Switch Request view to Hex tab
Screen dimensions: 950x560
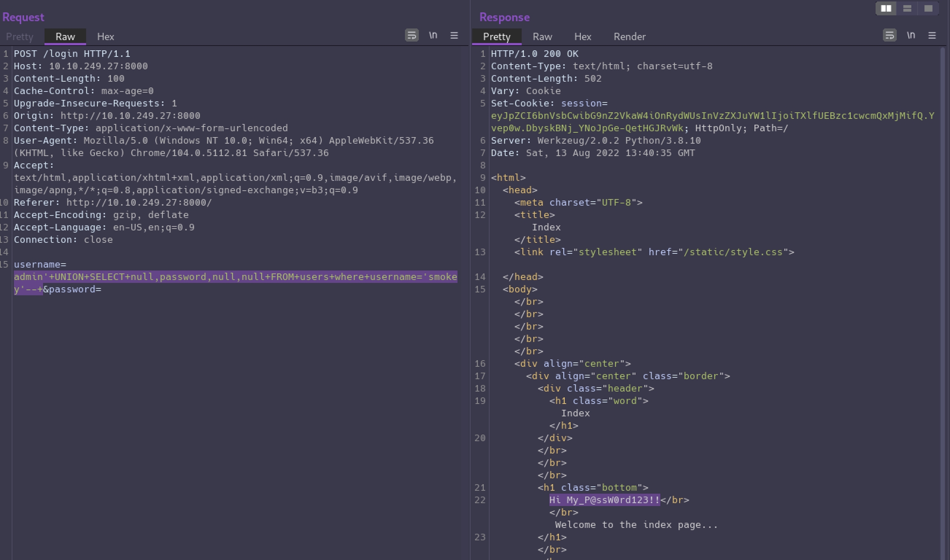point(106,37)
